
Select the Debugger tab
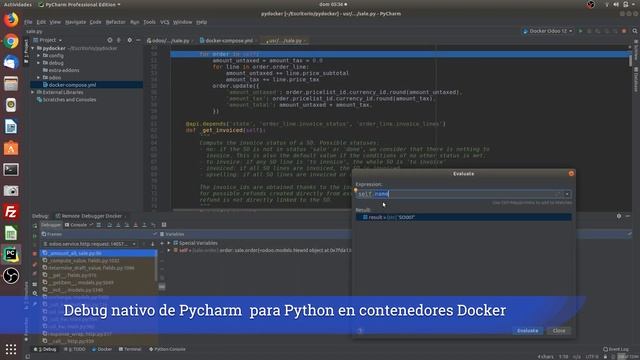click(x=51, y=225)
